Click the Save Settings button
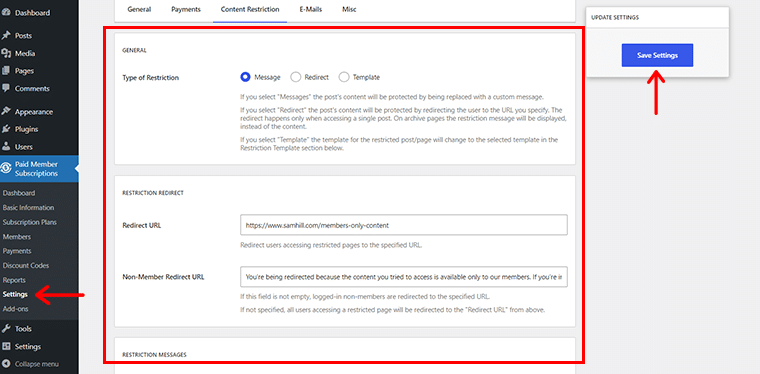Image resolution: width=760 pixels, height=374 pixels. coord(657,55)
